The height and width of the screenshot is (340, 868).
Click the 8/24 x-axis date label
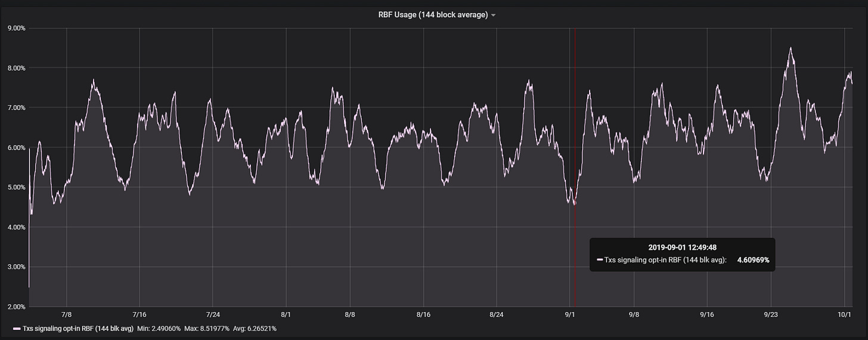coord(496,314)
